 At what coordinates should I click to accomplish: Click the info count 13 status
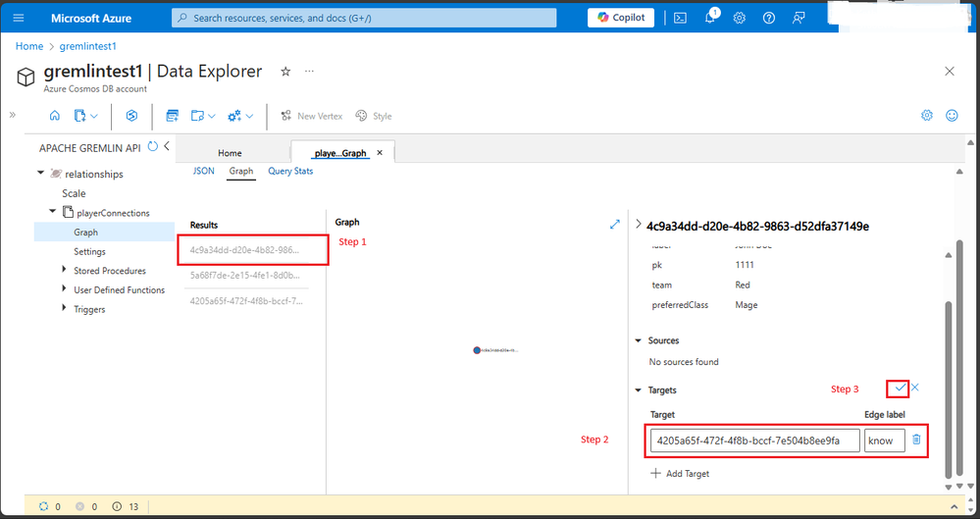coord(125,506)
